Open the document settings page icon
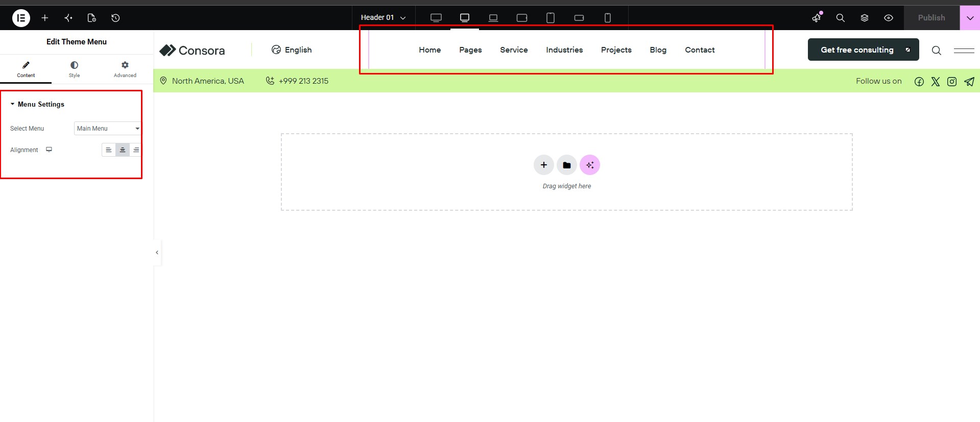The image size is (980, 422). pos(92,18)
